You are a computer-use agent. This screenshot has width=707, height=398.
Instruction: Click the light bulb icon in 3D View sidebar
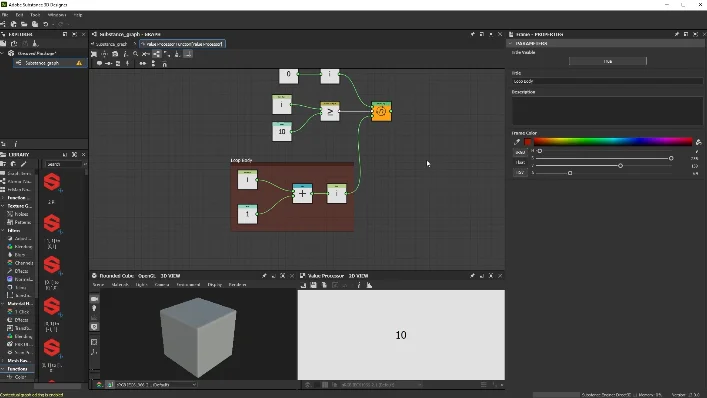pos(94,308)
